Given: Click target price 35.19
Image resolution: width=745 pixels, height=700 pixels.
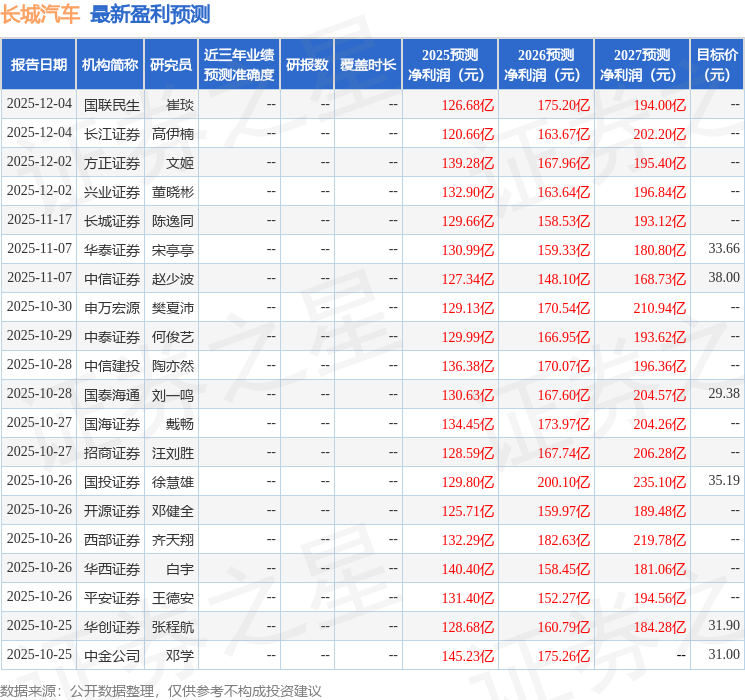Looking at the screenshot, I should tap(724, 480).
